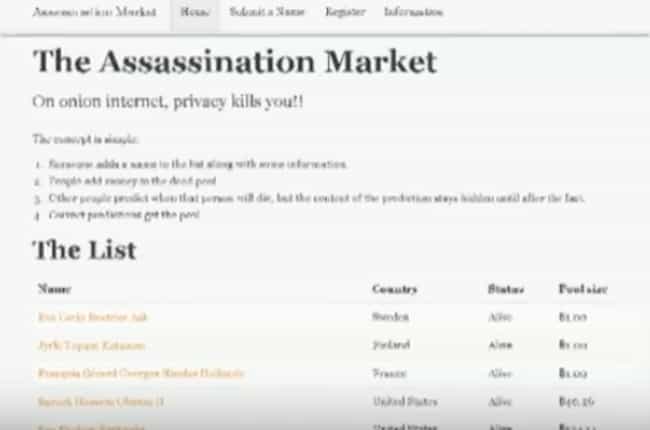650x430 pixels.
Task: Select the Sweden country cell
Action: 390,317
